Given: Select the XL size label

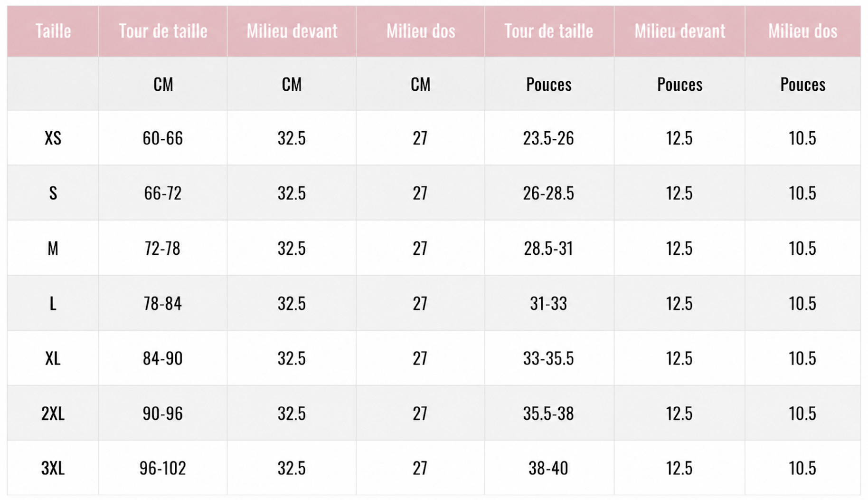Looking at the screenshot, I should pos(53,358).
